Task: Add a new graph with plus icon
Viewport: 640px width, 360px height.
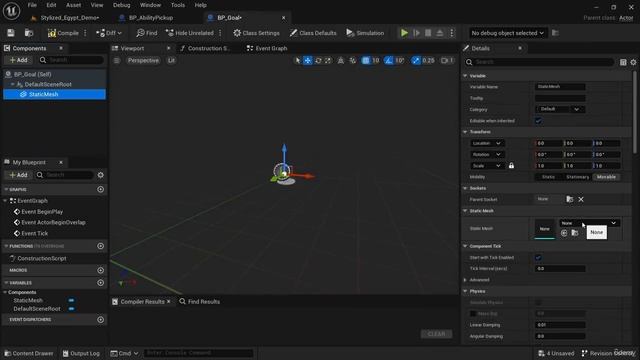Action: click(x=100, y=189)
